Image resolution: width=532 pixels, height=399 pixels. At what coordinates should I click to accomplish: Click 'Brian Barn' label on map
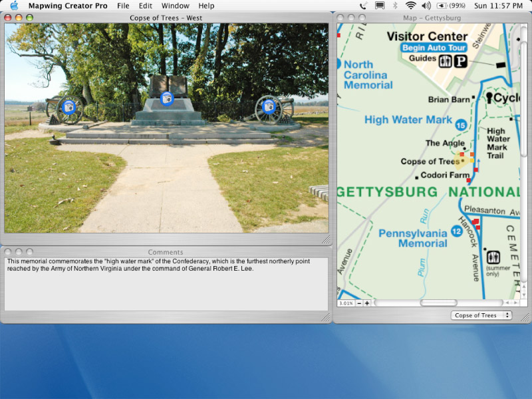pyautogui.click(x=448, y=99)
